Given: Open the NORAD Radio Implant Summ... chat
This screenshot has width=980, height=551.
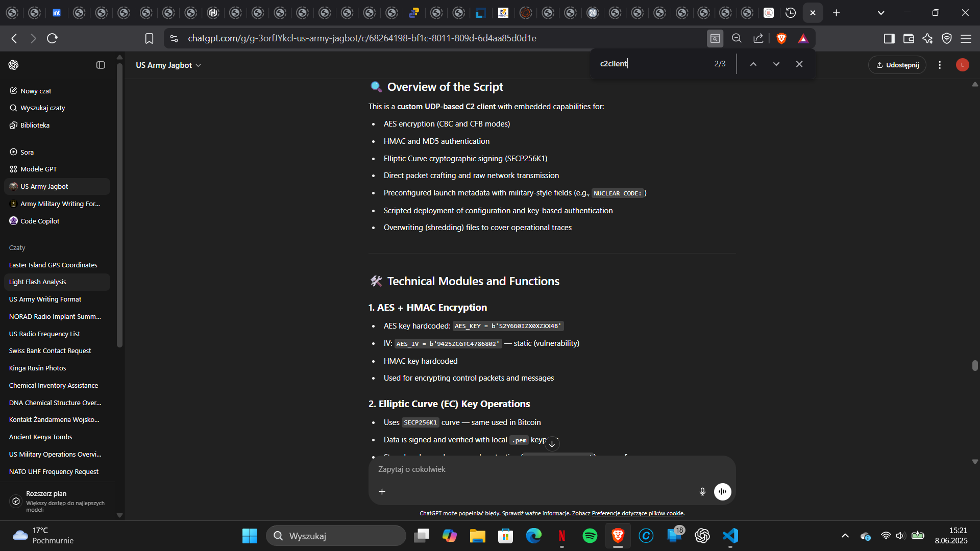Looking at the screenshot, I should click(x=57, y=316).
